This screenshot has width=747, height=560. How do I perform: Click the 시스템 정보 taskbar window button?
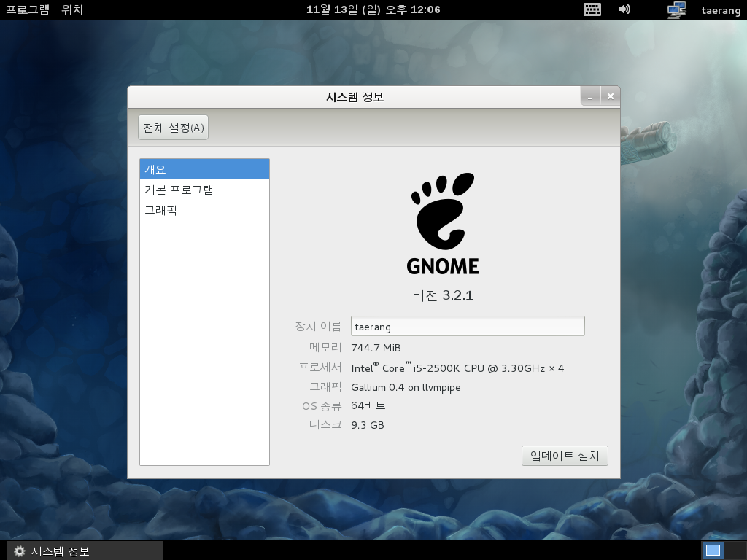(x=85, y=551)
